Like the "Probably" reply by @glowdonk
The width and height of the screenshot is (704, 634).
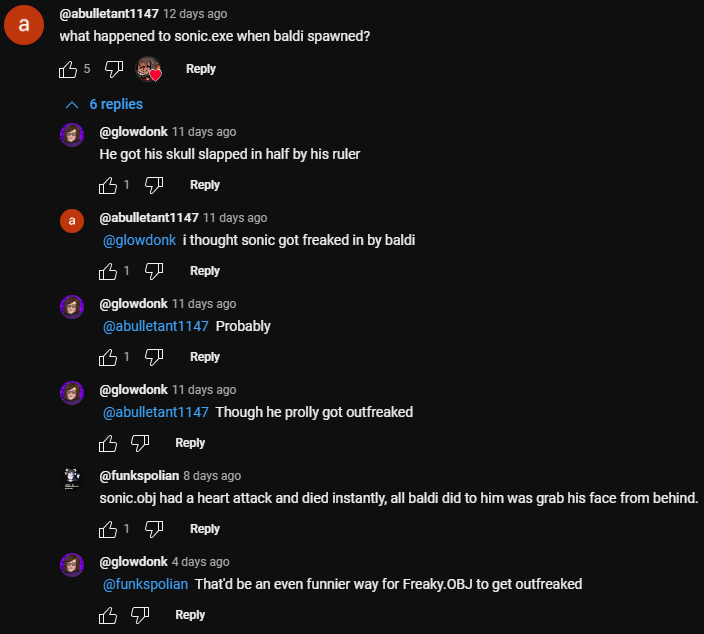point(108,357)
